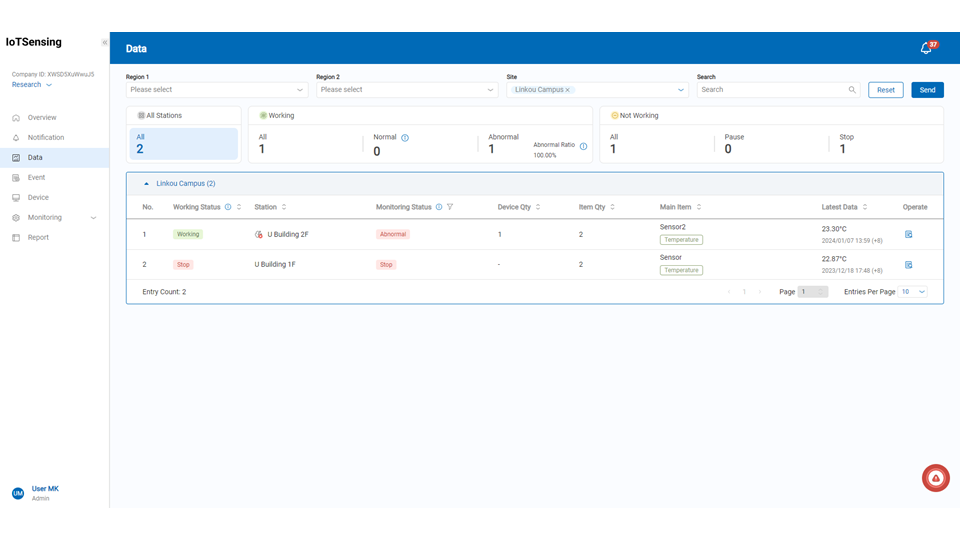Click the info icon beside Abnormal Ratio
The width and height of the screenshot is (960, 540).
click(x=583, y=146)
